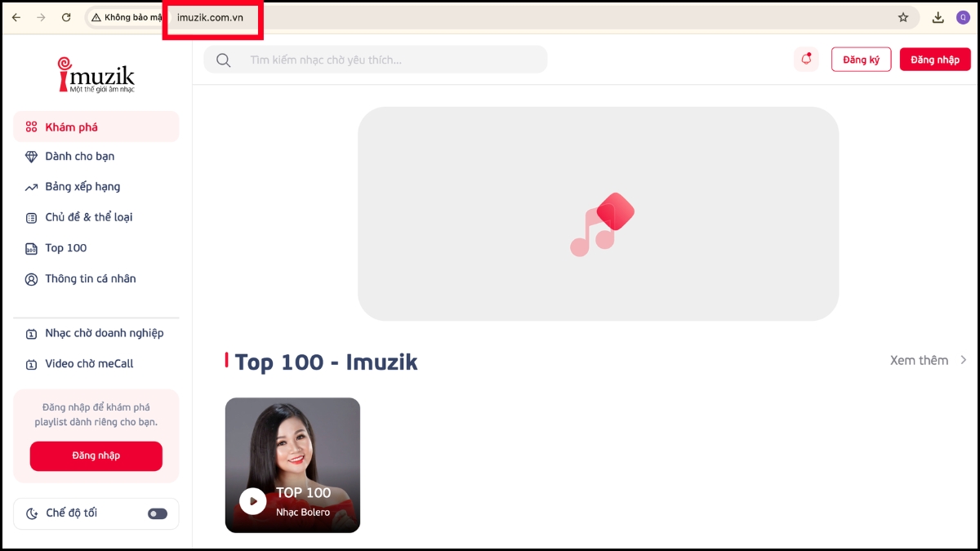This screenshot has width=980, height=551.
Task: Click list icon beside Chủ đề & thể loại
Action: point(31,218)
